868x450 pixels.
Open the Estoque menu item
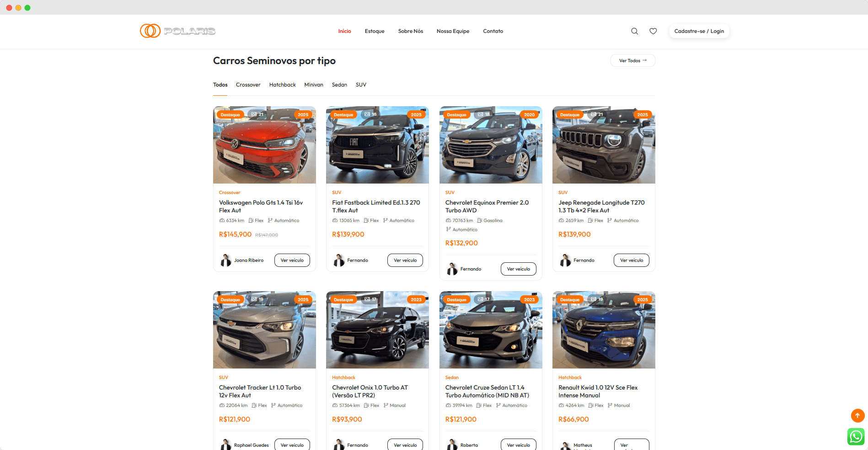coord(375,31)
